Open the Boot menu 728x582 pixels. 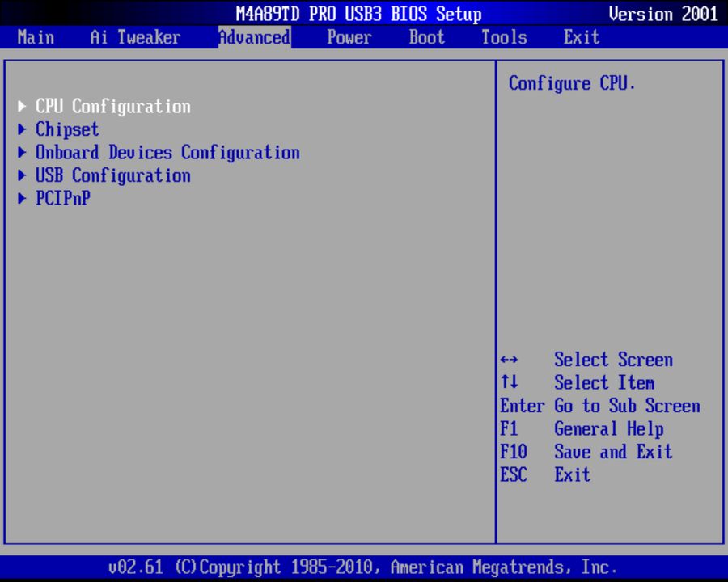pos(426,37)
